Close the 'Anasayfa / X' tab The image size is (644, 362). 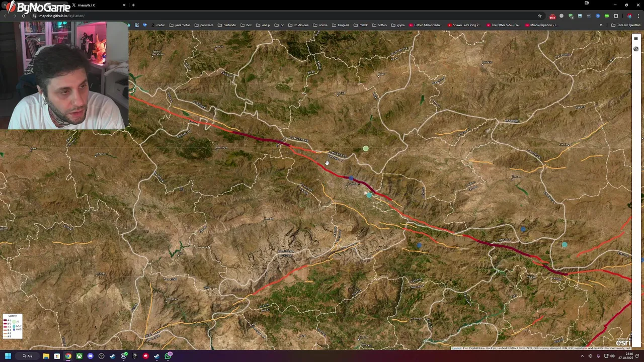(124, 5)
